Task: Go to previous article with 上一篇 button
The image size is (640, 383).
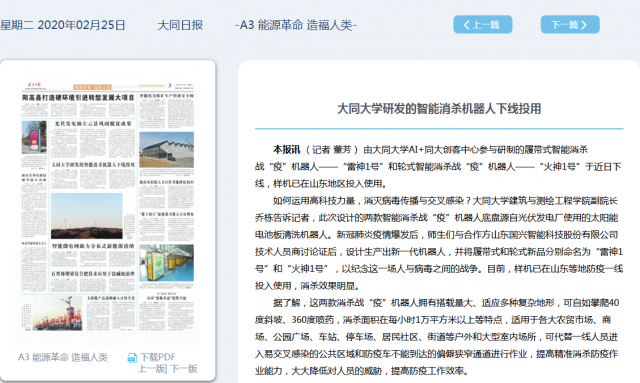Action: (x=482, y=24)
